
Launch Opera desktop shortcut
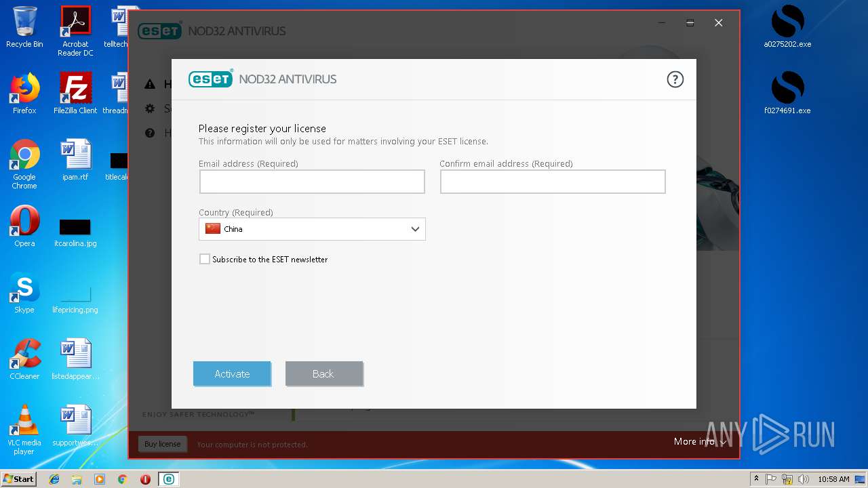[x=24, y=226]
